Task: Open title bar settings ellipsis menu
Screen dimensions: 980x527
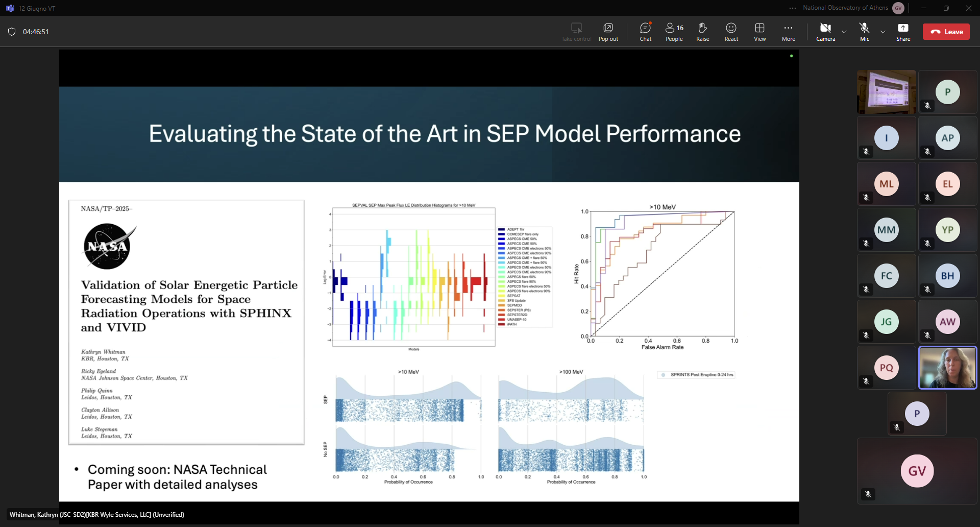Action: tap(792, 8)
